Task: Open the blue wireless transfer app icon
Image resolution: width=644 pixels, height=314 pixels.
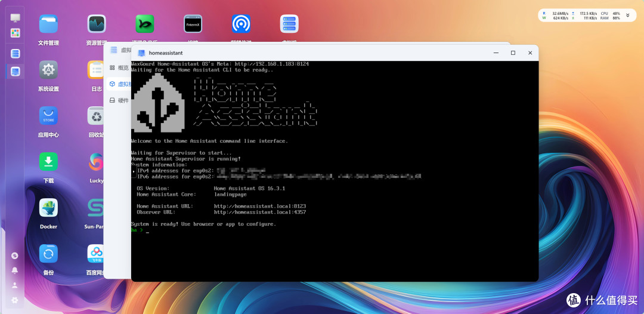Action: tap(241, 24)
